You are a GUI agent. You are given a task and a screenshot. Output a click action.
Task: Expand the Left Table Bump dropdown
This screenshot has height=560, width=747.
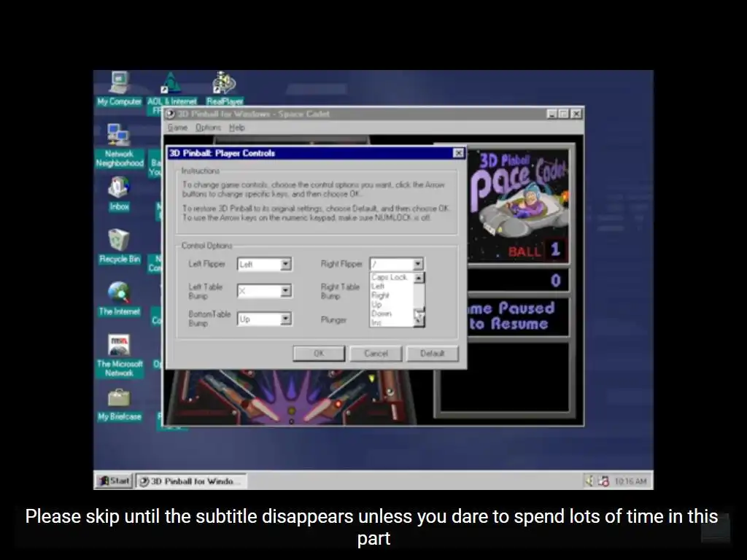click(x=285, y=291)
